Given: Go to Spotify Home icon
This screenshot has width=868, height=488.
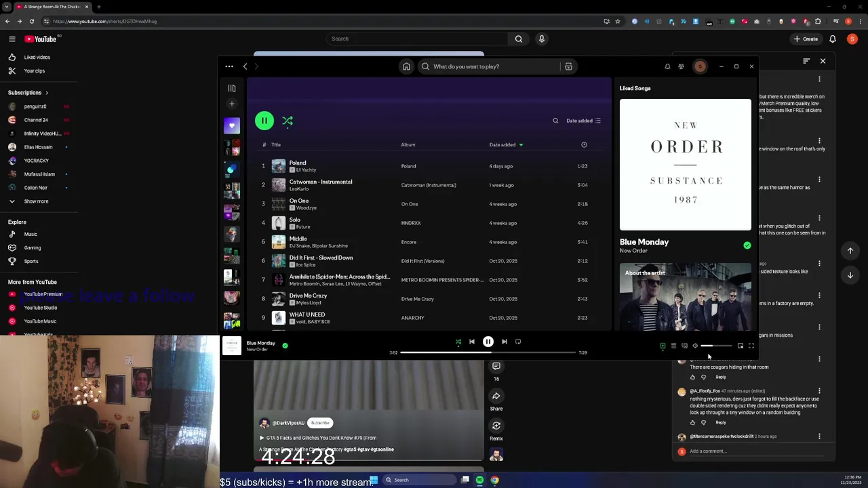Looking at the screenshot, I should [406, 66].
